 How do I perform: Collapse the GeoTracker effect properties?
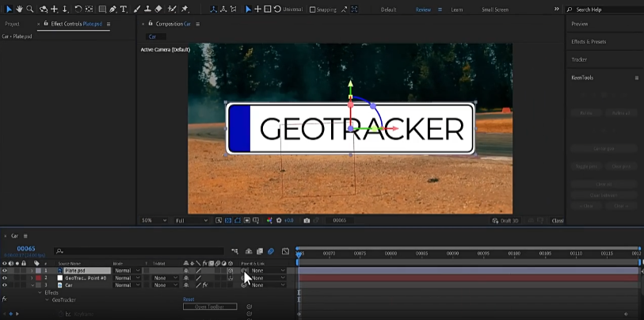coord(48,300)
